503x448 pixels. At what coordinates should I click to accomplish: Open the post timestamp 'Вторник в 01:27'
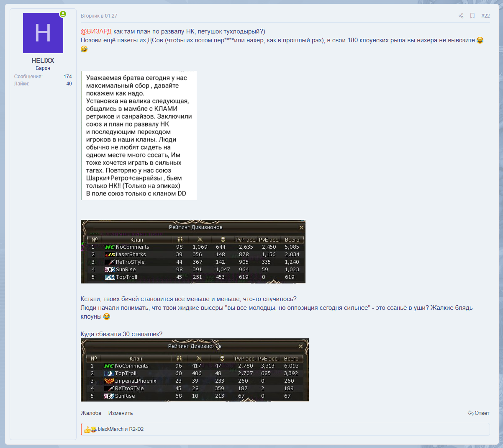[99, 16]
